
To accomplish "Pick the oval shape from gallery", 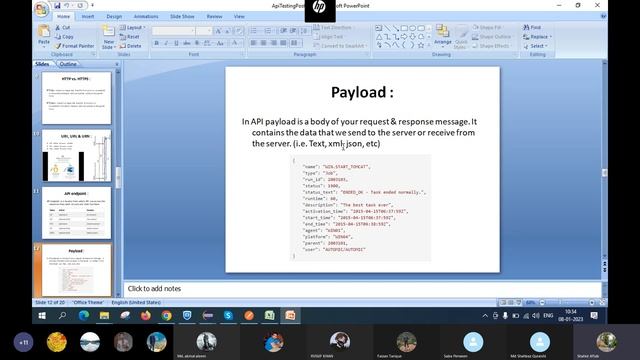I will click(x=413, y=28).
